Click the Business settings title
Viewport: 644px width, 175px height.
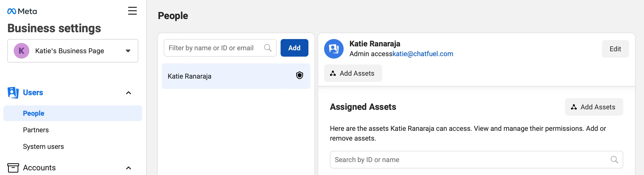(54, 28)
